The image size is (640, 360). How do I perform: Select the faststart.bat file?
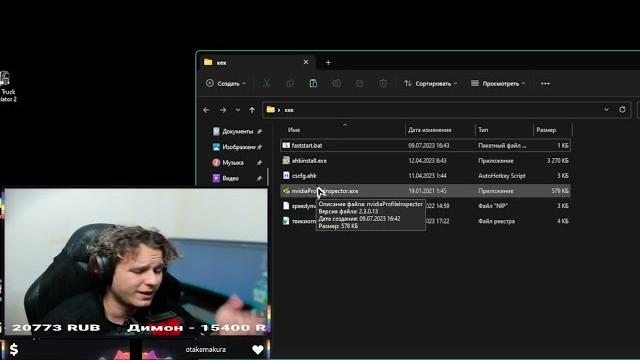(425, 145)
